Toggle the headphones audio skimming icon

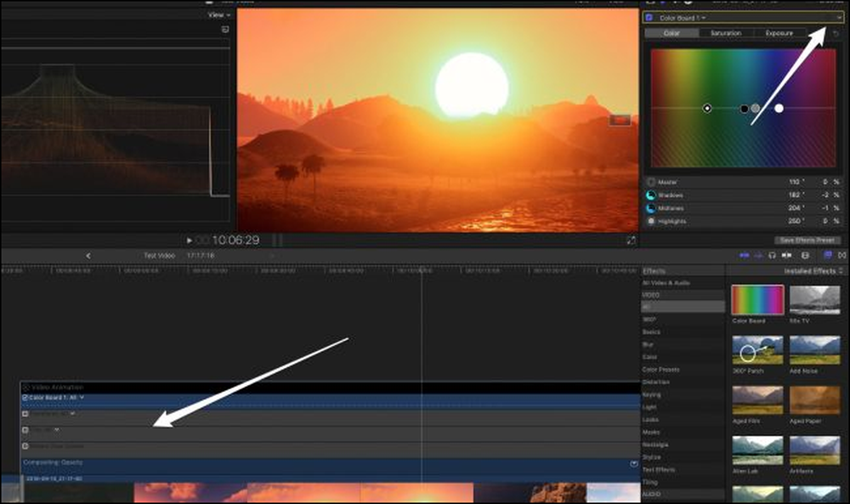[772, 255]
